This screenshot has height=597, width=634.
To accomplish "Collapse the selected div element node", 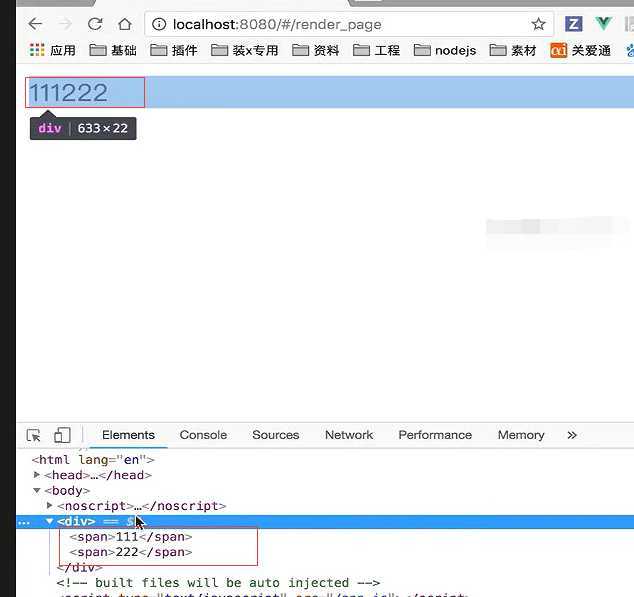I will (50, 521).
